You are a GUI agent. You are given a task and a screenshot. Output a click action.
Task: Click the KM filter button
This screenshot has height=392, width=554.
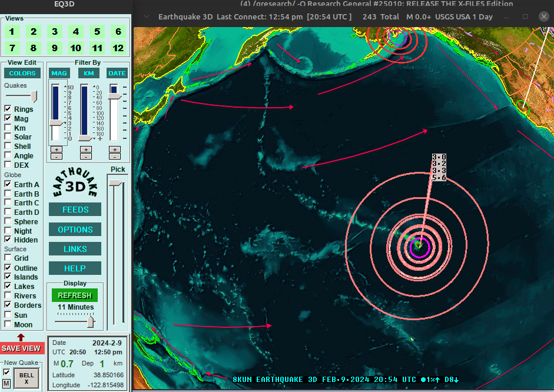[89, 73]
